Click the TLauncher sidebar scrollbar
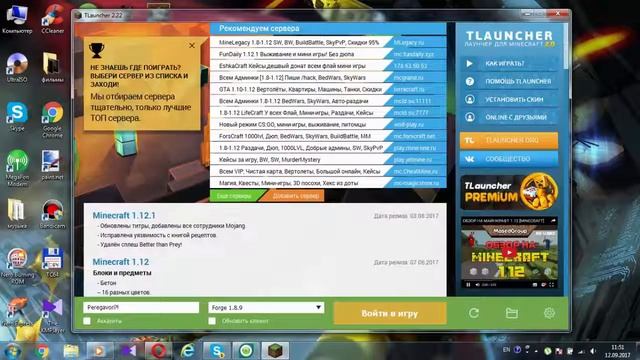Image resolution: width=640 pixels, height=360 pixels. (566, 45)
